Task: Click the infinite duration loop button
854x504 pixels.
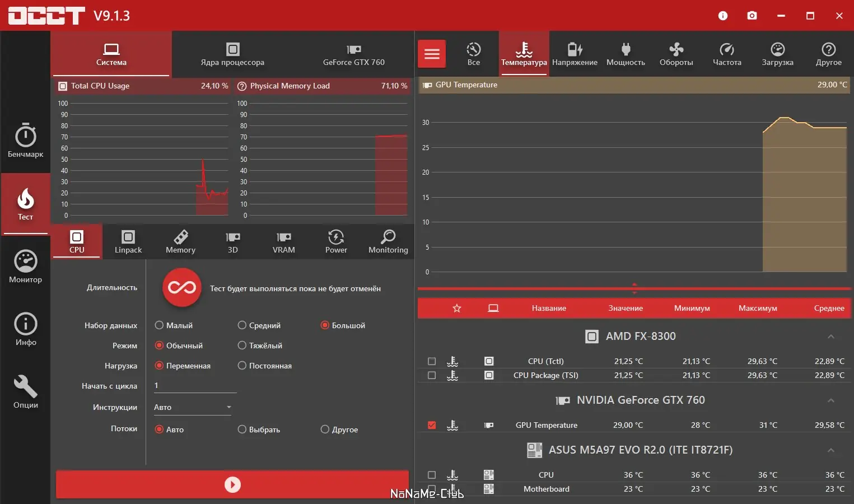Action: tap(181, 288)
